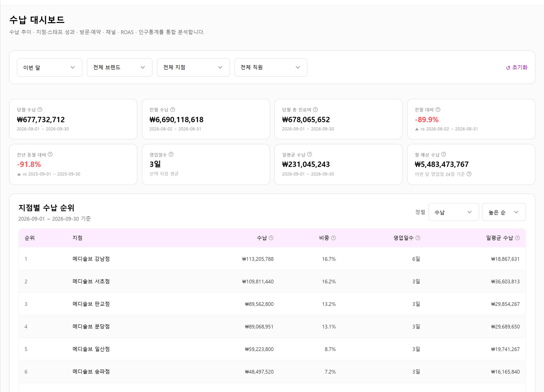544x392 pixels.
Task: Click help icon next to 전월 수납
Action: 173,110
